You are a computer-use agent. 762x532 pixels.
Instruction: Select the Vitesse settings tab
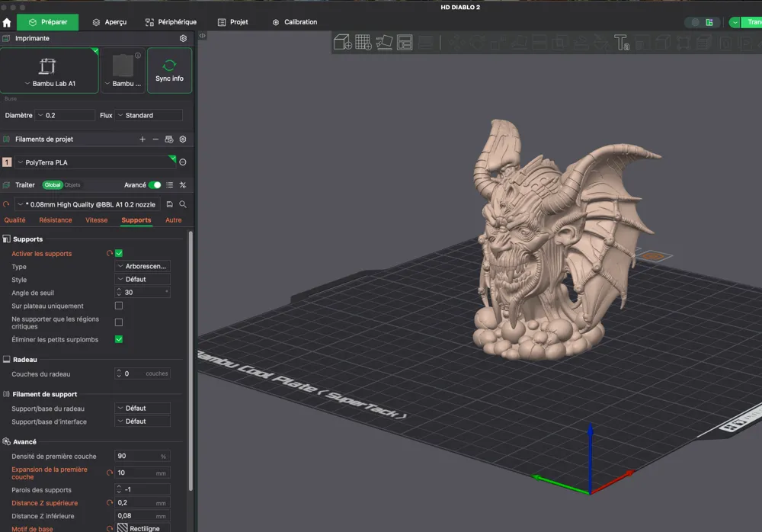click(x=97, y=220)
